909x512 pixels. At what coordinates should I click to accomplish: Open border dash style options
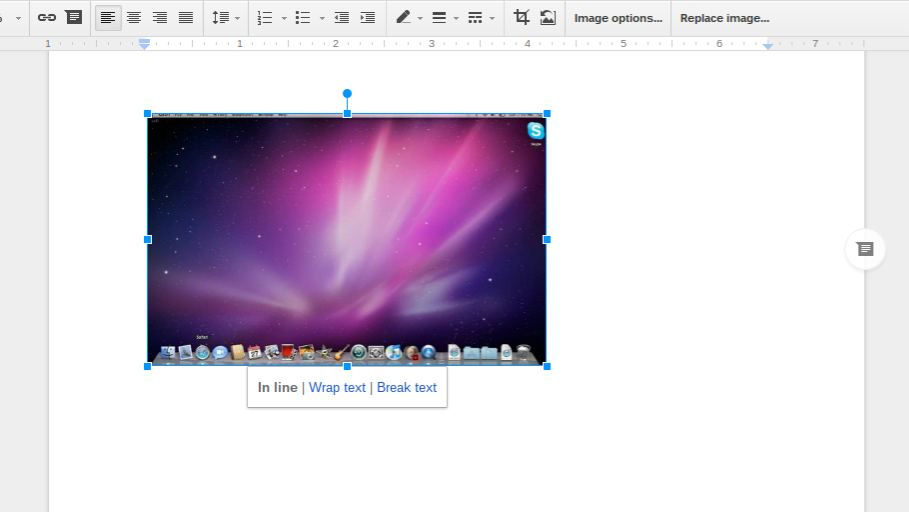coord(475,18)
